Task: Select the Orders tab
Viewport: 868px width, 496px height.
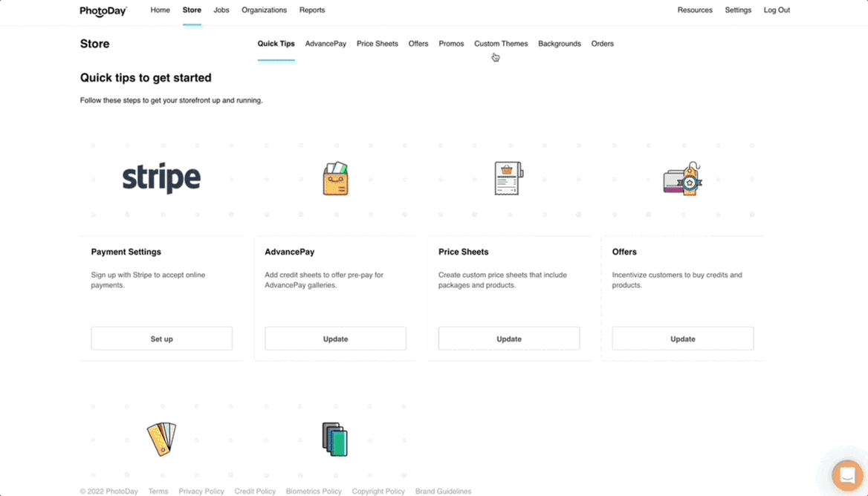Action: (602, 44)
